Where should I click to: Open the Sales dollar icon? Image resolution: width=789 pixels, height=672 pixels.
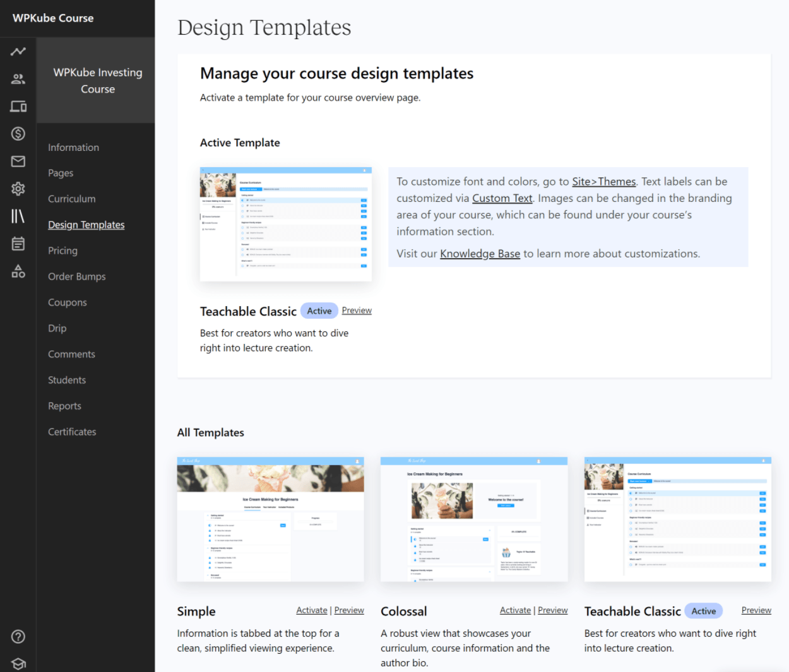click(18, 134)
